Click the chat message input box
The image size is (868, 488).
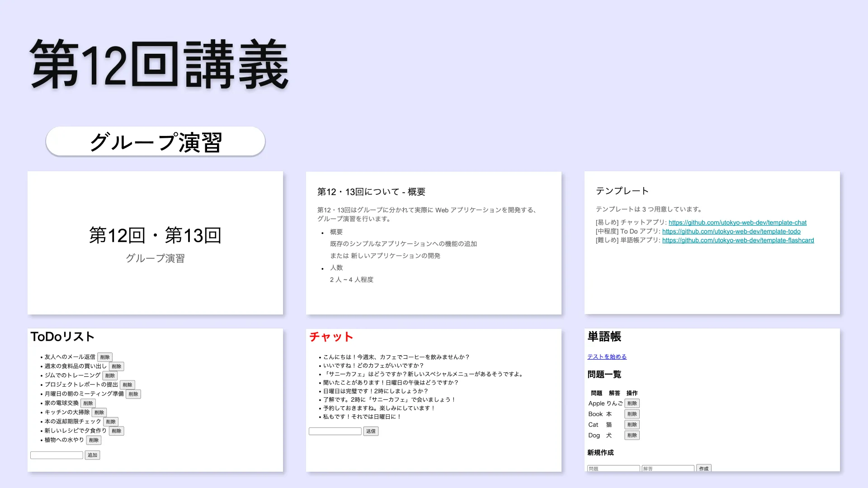point(335,431)
